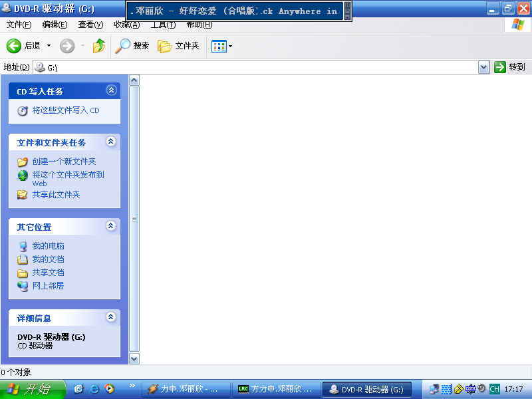532x399 pixels.
Task: Open the 文件(F) menu
Action: [19, 25]
